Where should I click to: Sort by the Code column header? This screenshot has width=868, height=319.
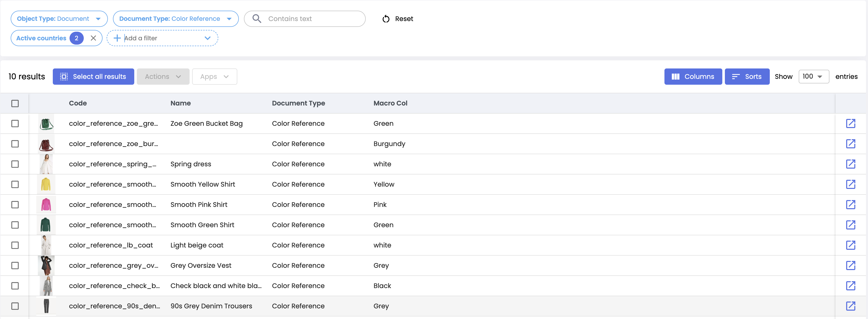point(78,103)
